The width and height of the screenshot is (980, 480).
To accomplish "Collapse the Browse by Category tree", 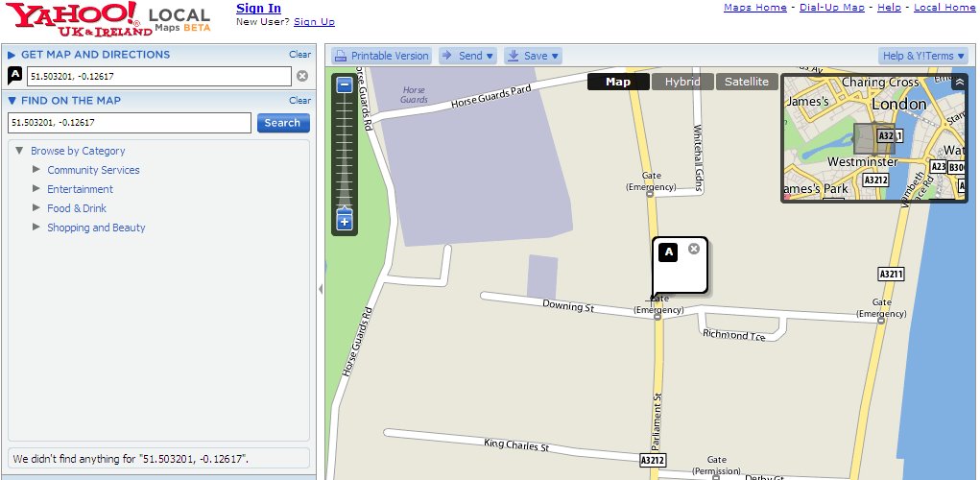I will [x=19, y=151].
